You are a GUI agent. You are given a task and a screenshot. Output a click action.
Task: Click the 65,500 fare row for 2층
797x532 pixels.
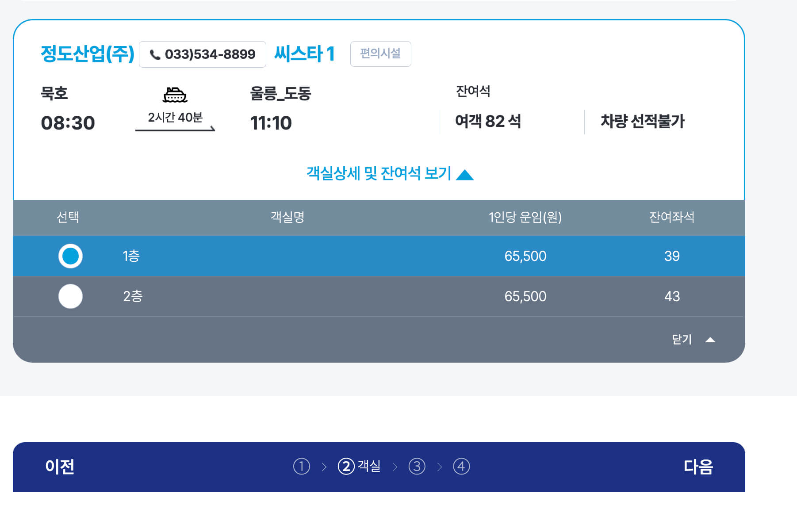[x=525, y=296]
